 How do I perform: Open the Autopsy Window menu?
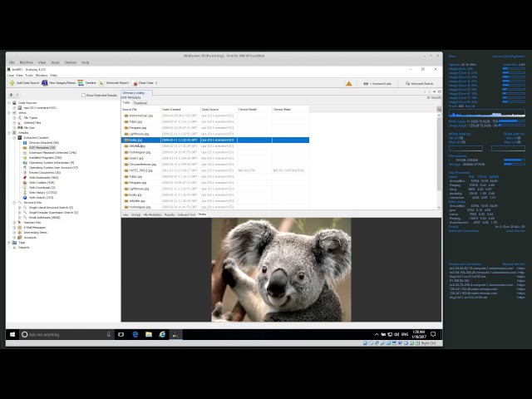click(x=42, y=76)
